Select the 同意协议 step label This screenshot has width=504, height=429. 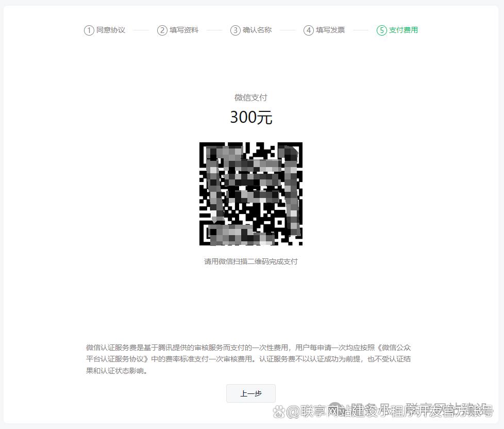coord(111,30)
